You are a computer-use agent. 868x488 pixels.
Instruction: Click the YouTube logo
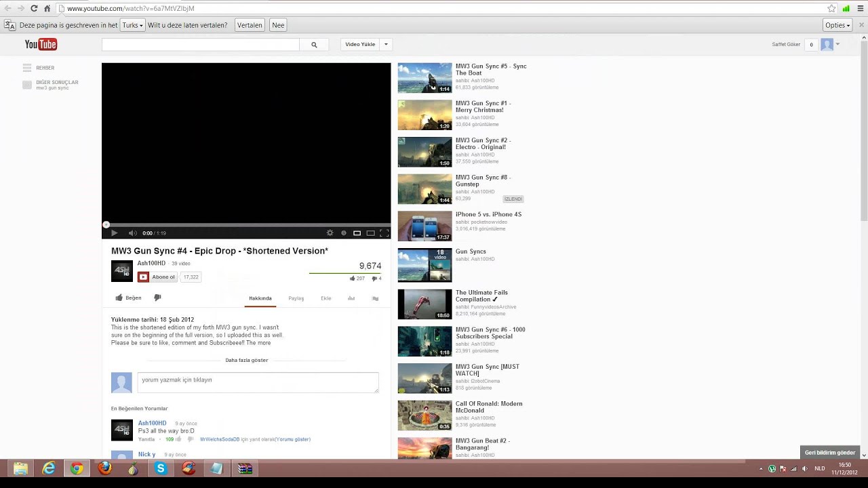click(x=41, y=45)
